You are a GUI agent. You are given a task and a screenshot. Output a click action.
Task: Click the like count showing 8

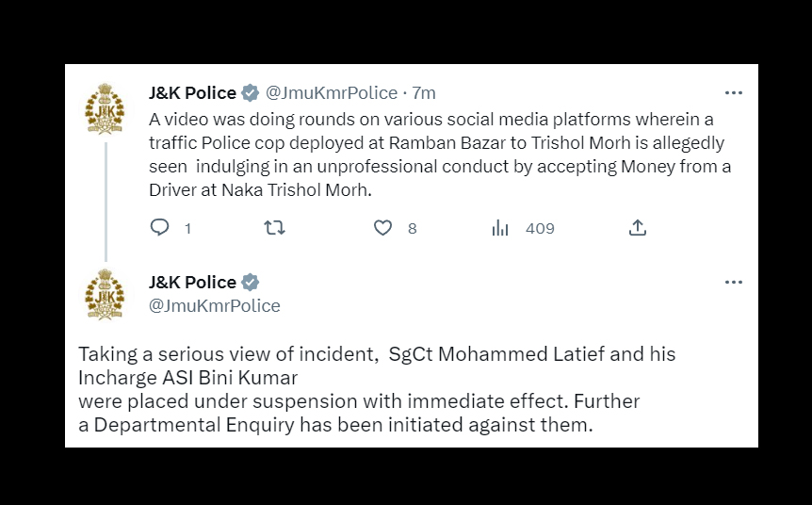pyautogui.click(x=412, y=228)
